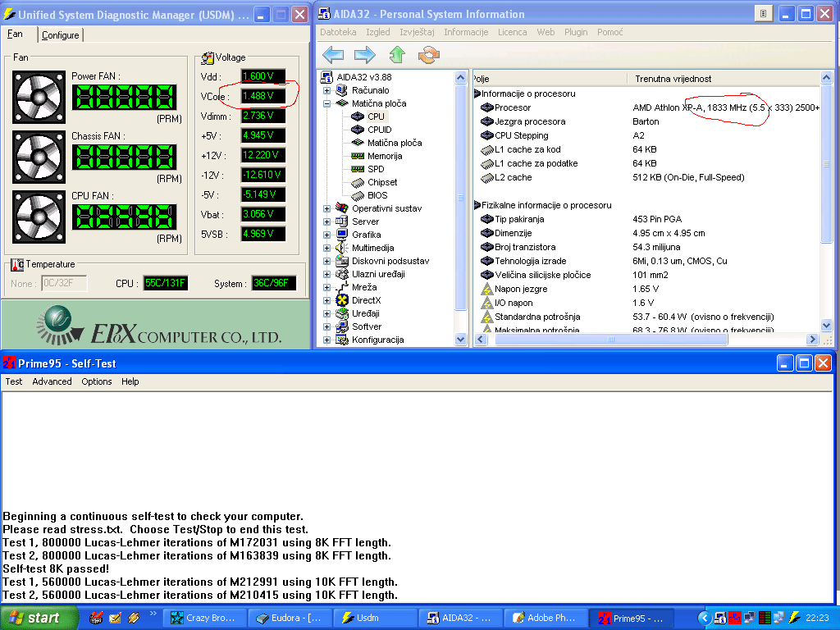Open the Advanced menu in Prime95
This screenshot has width=840, height=630.
(52, 381)
